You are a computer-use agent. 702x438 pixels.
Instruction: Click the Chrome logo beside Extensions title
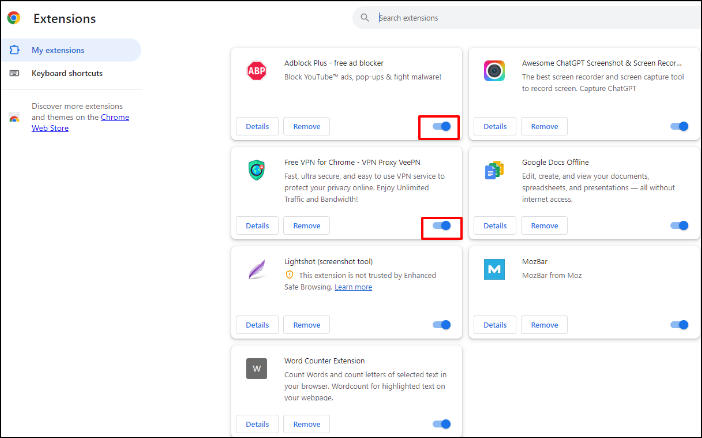coord(14,18)
